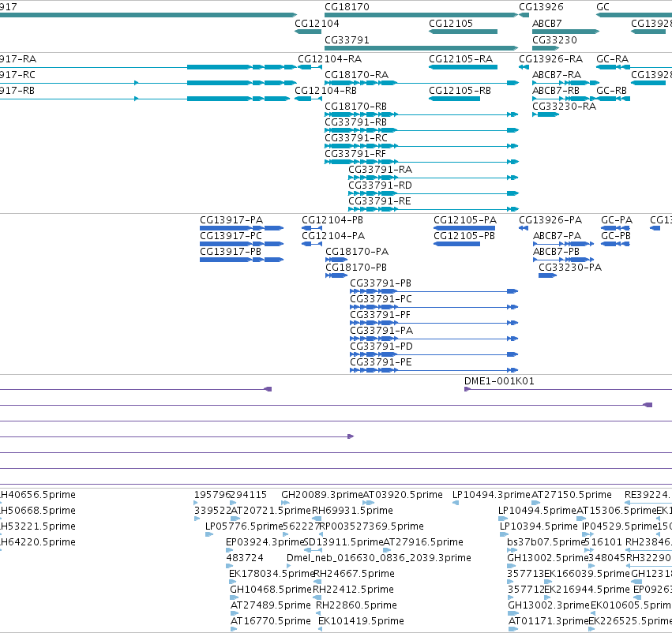Screen dimensions: 672x633
Task: Select the CG33791 gene label
Action: click(347, 39)
